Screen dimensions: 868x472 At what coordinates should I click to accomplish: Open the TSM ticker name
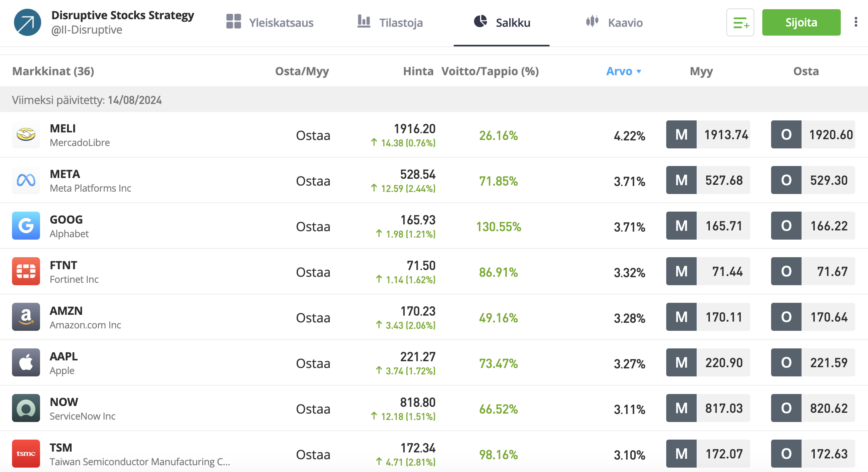61,448
